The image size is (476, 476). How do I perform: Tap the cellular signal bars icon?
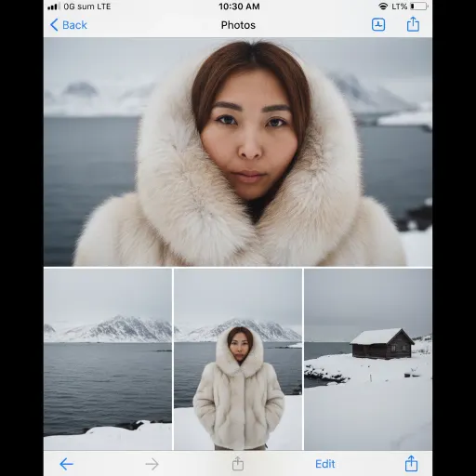(x=54, y=7)
